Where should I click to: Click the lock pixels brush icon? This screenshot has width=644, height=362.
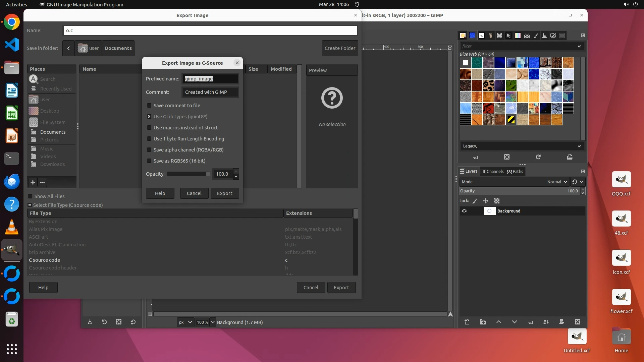(x=475, y=201)
